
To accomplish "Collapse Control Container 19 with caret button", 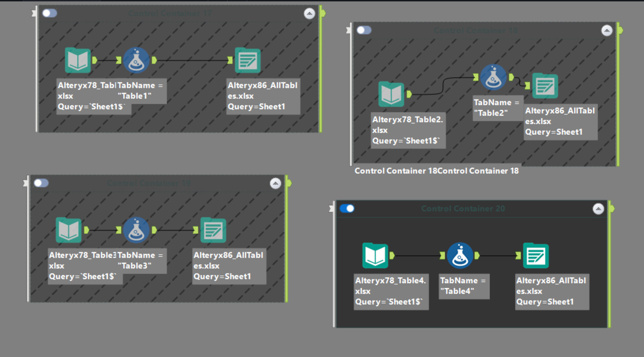I will 275,184.
